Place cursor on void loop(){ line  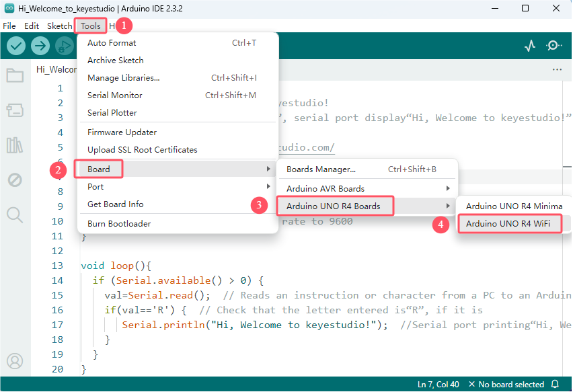click(116, 266)
